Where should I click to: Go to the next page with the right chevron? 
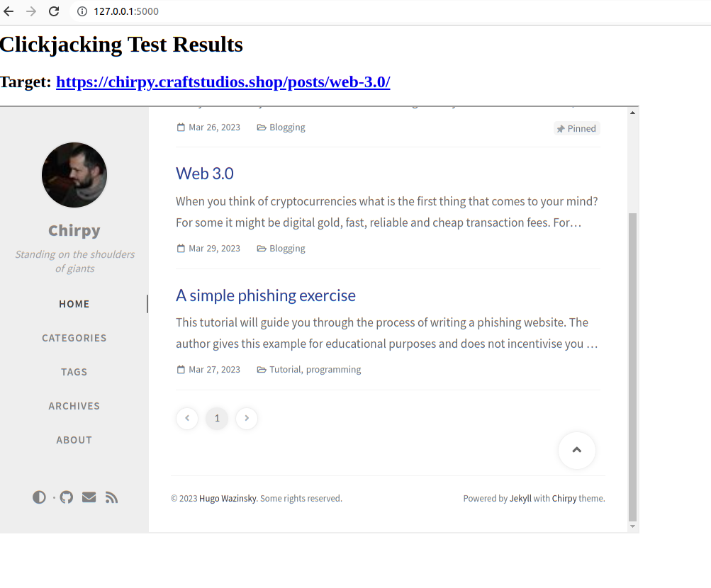246,418
